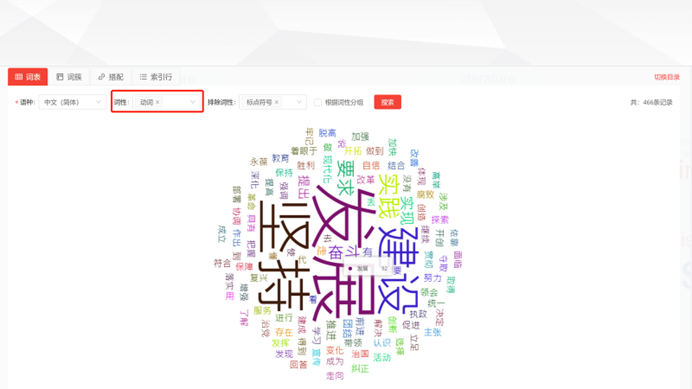
Task: Click the word 努力 in the cloud
Action: pos(432,278)
